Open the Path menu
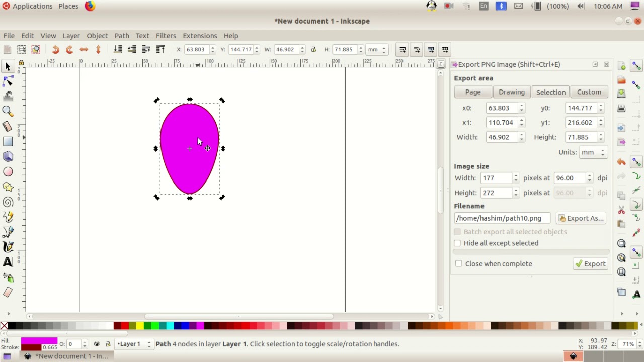The image size is (644, 362). tap(122, 36)
